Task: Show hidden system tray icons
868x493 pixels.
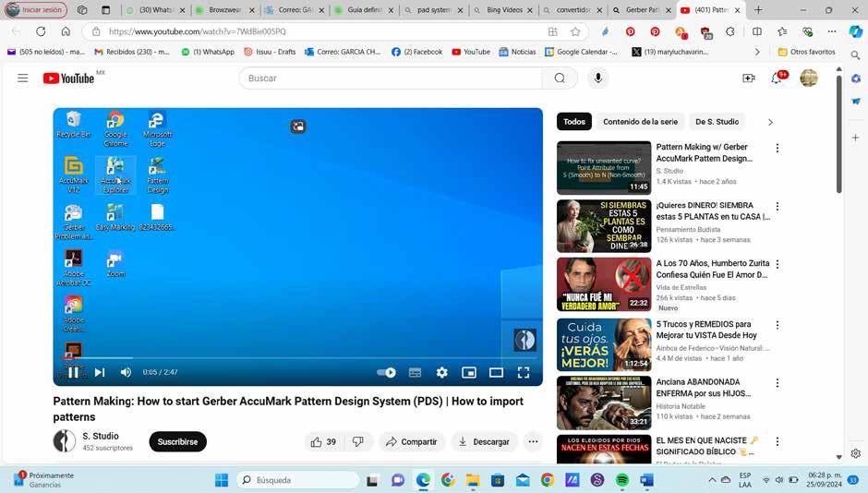Action: [712, 480]
